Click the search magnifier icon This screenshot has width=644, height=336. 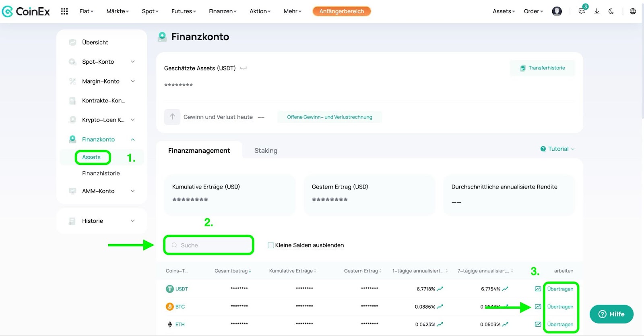[x=174, y=245]
